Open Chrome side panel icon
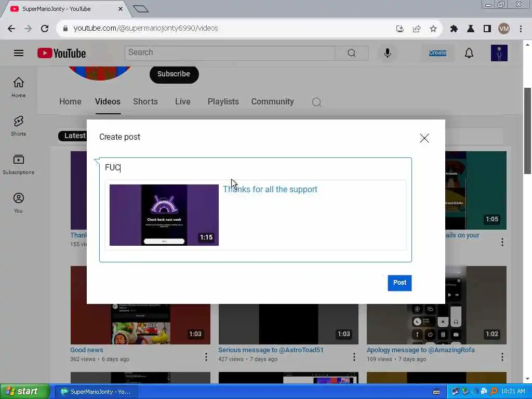The image size is (532, 399). coord(487,29)
